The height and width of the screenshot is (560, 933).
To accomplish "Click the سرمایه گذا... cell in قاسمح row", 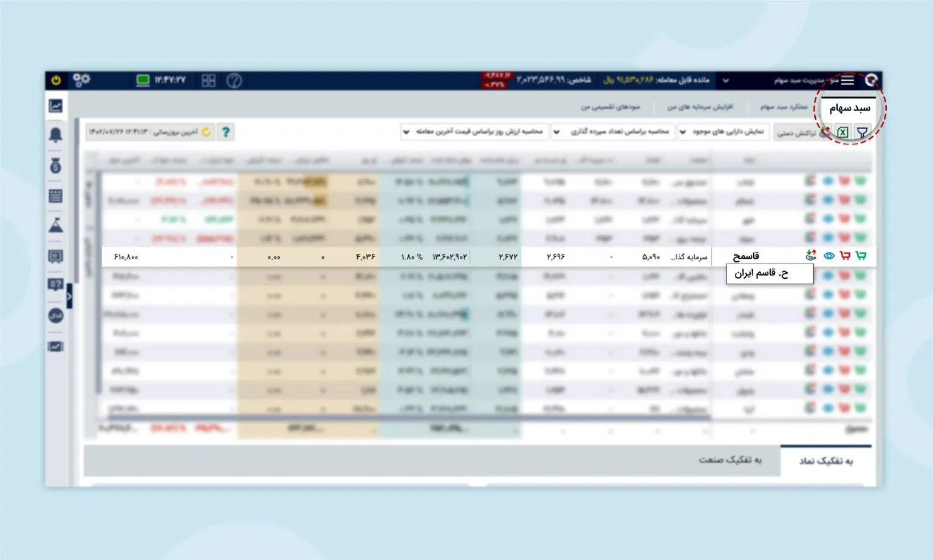I will (x=689, y=257).
